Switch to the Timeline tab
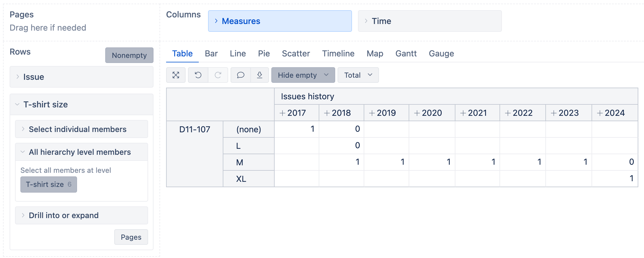Viewport: 644px width, 258px height. 338,53
